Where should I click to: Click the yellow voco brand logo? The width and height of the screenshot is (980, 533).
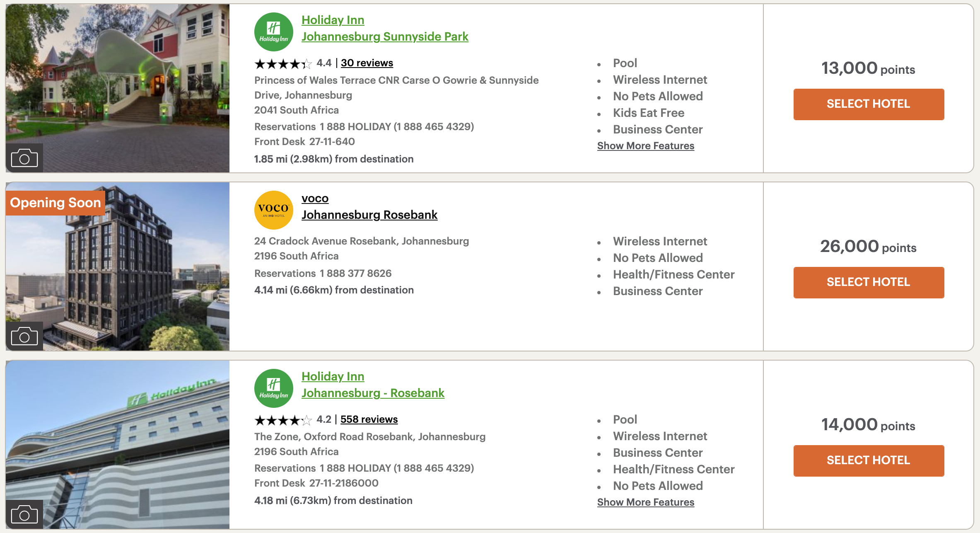coord(273,210)
